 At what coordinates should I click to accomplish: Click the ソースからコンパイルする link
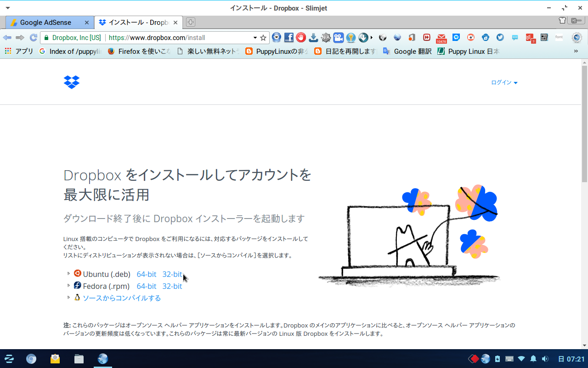point(122,298)
